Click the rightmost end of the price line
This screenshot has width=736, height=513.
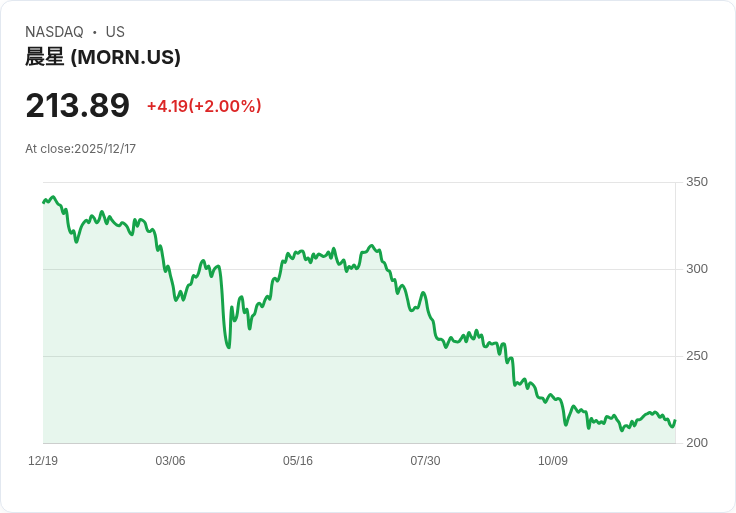(675, 421)
